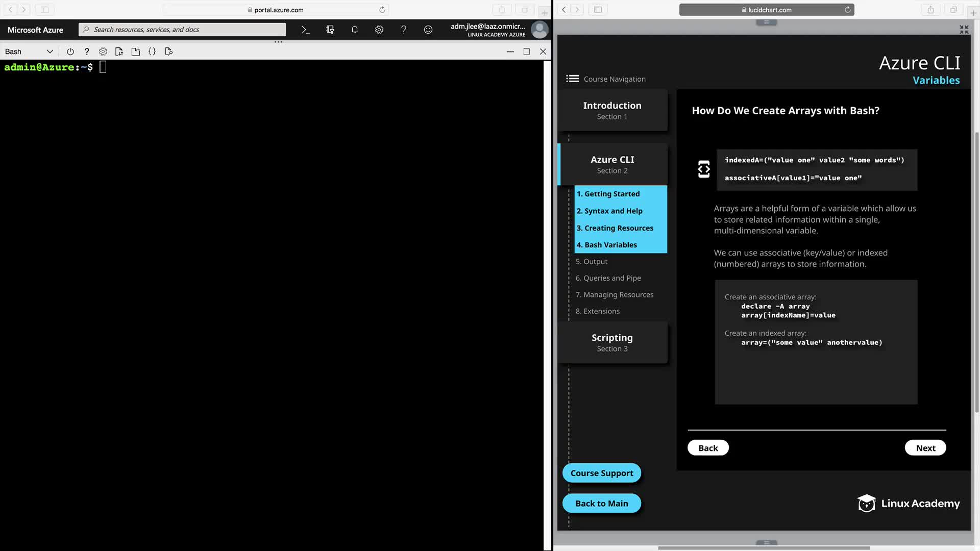Click Cloud Shell web preview icon

pyautogui.click(x=169, y=52)
